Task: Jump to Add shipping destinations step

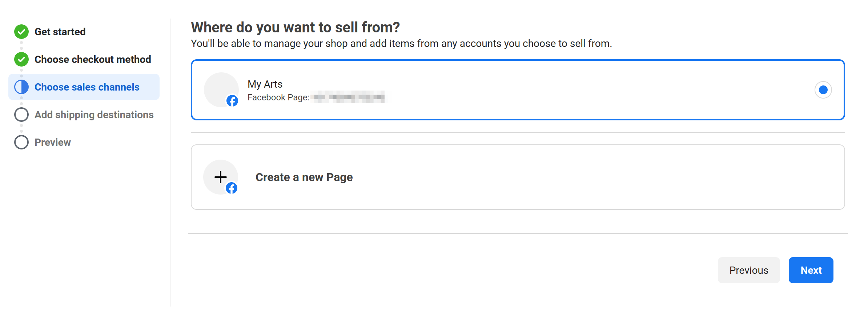Action: [x=94, y=115]
